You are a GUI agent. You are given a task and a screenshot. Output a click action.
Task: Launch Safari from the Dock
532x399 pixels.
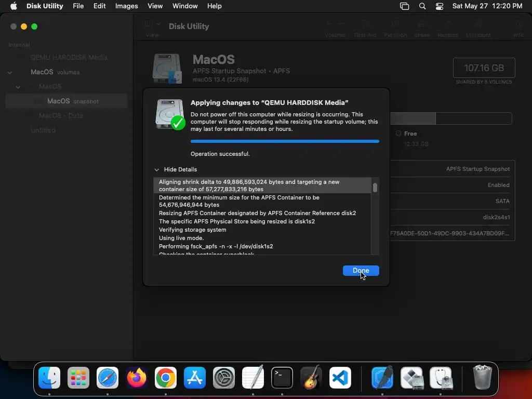pos(108,377)
